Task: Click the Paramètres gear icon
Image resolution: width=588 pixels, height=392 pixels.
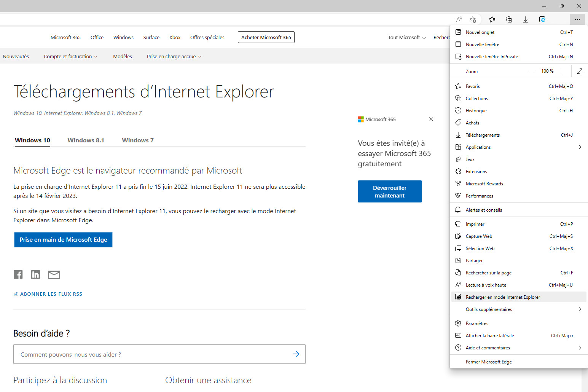Action: pyautogui.click(x=458, y=323)
